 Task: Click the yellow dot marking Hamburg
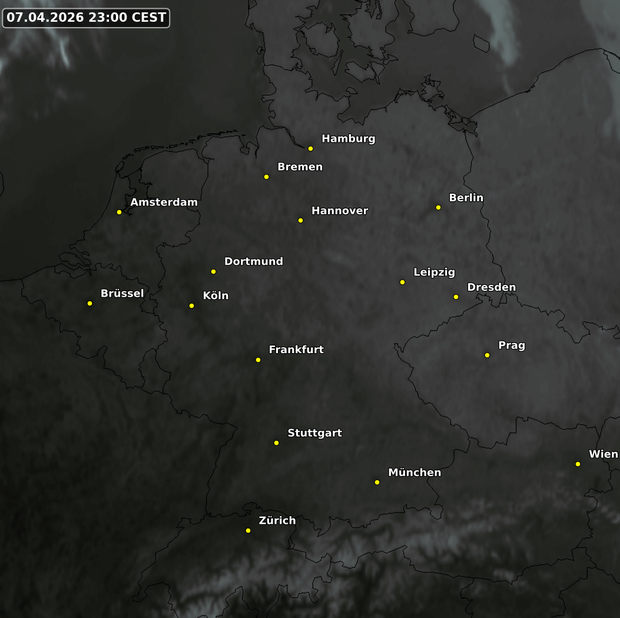tap(310, 148)
